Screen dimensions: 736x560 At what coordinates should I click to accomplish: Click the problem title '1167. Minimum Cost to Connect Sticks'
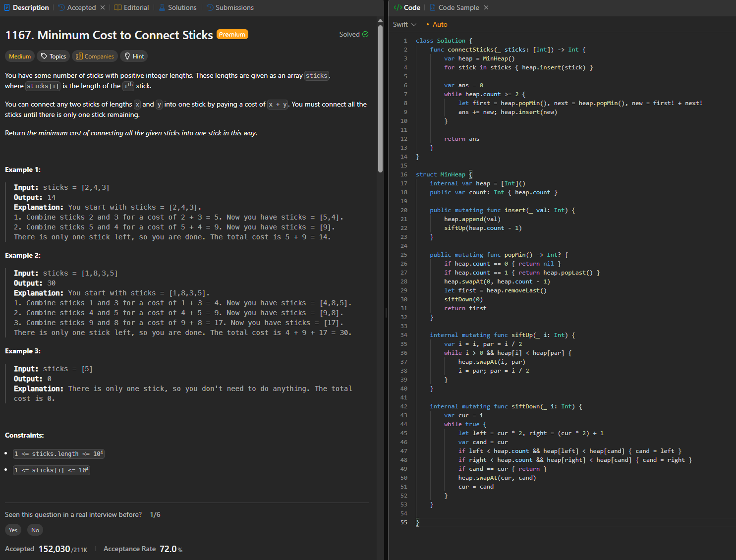pos(109,35)
